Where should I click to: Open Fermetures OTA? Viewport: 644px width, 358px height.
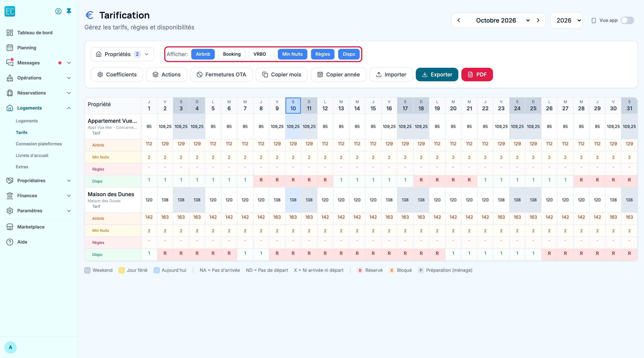(221, 75)
